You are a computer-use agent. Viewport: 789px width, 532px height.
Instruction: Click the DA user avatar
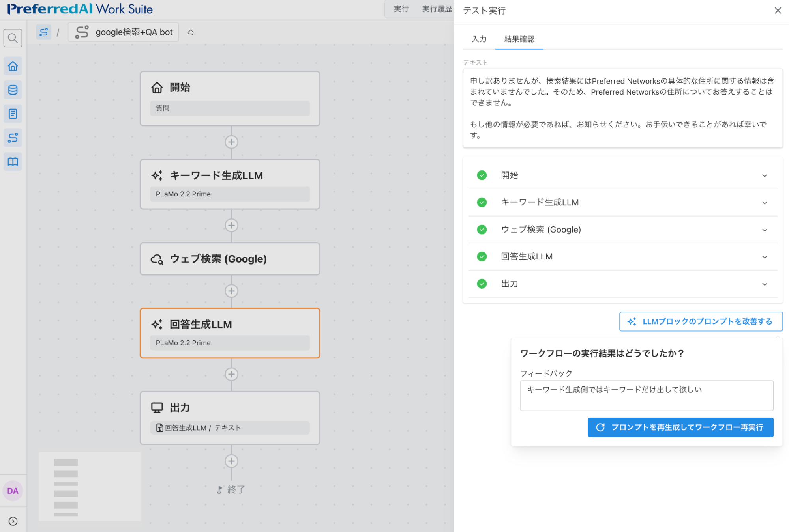(x=13, y=491)
